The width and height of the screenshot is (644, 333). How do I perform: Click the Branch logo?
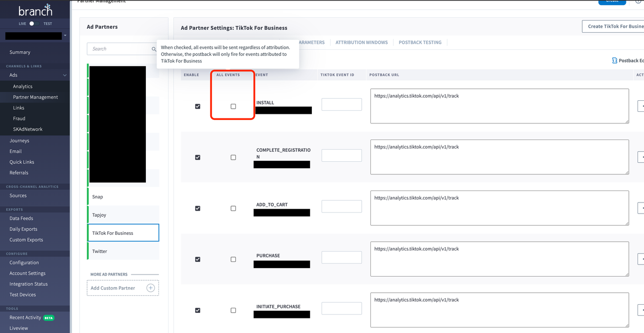pyautogui.click(x=35, y=11)
